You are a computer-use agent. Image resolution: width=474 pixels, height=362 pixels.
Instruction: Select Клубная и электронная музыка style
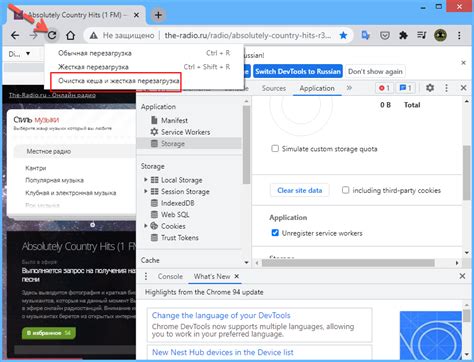point(71,193)
